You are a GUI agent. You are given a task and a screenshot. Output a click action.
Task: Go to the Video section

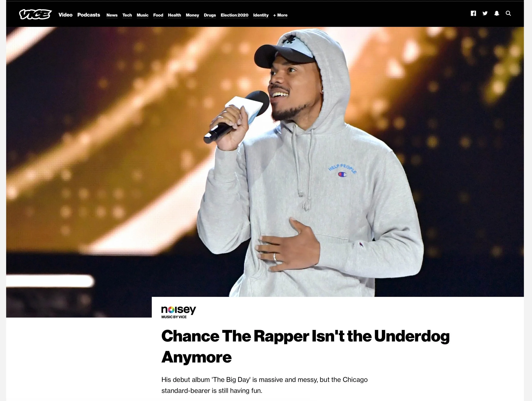pos(65,15)
